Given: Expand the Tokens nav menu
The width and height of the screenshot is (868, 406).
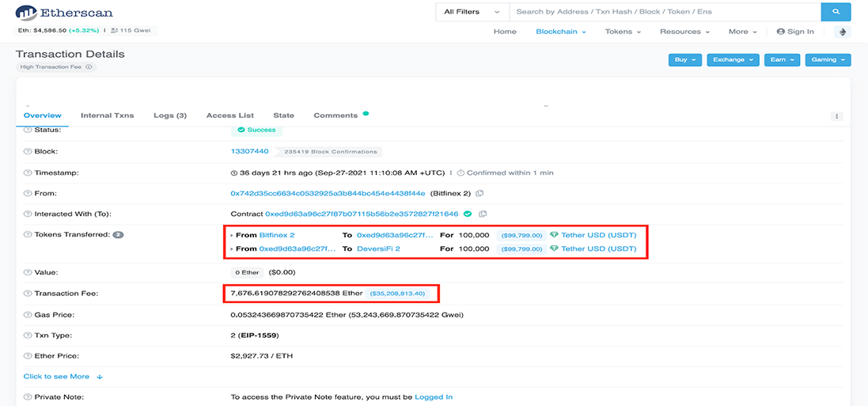Looking at the screenshot, I should [623, 32].
